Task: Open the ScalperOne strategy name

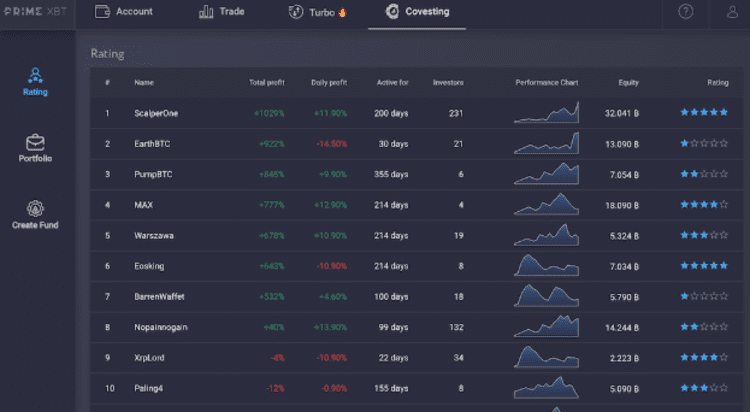Action: point(155,113)
